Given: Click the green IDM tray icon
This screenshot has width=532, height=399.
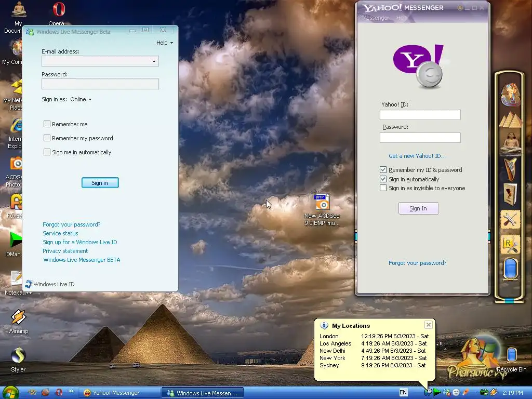Looking at the screenshot, I should pyautogui.click(x=437, y=393).
